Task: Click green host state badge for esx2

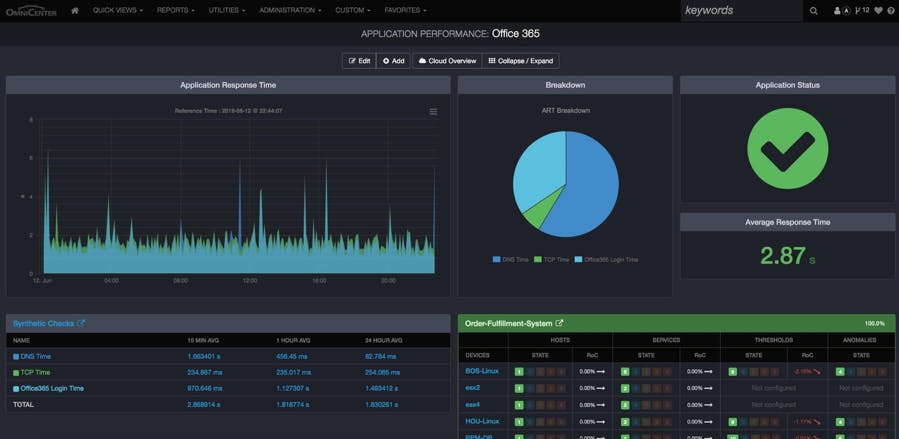Action: (x=519, y=388)
